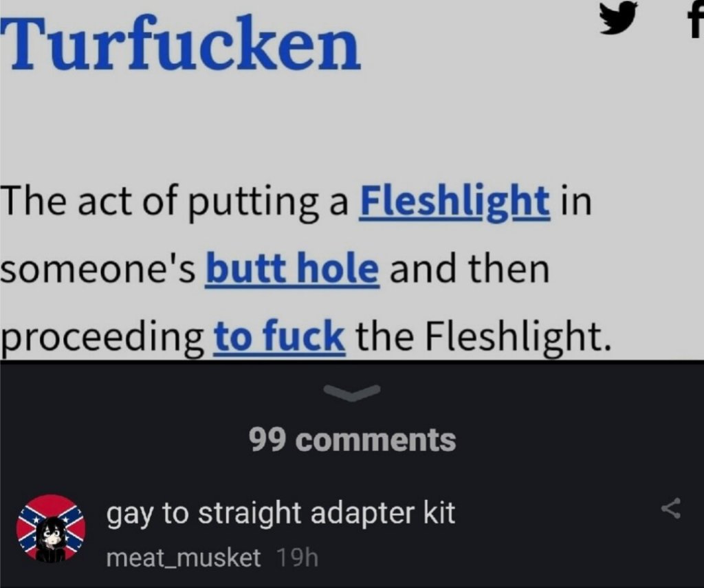Click the 19h comment timestamp
Image resolution: width=704 pixels, height=588 pixels.
(297, 558)
